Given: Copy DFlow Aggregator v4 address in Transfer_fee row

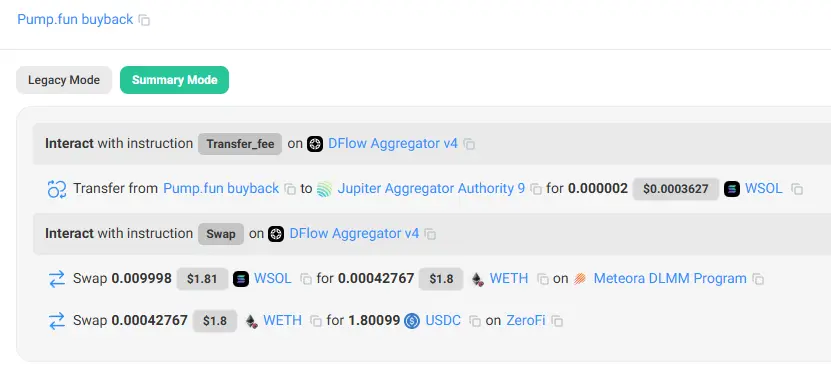Looking at the screenshot, I should (469, 144).
